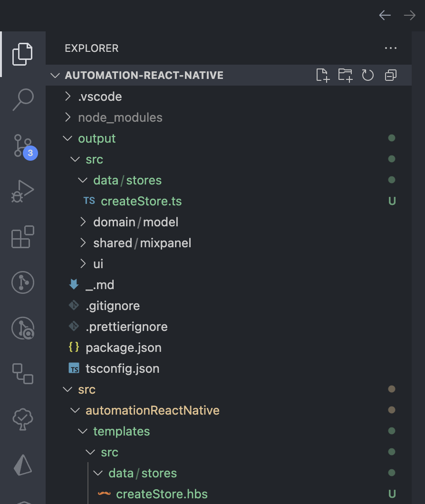The image size is (425, 504).
Task: Open package.json file
Action: tap(123, 348)
